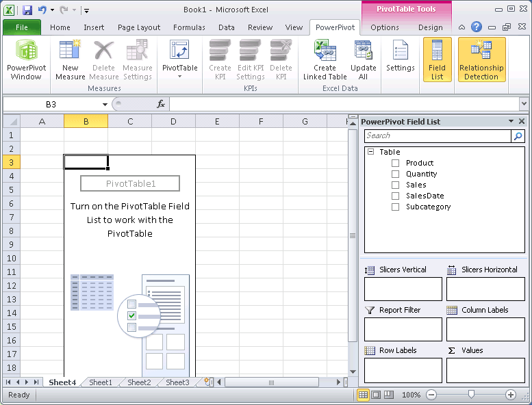The width and height of the screenshot is (532, 405).
Task: Open the undo history dropdown arrow
Action: pos(53,10)
